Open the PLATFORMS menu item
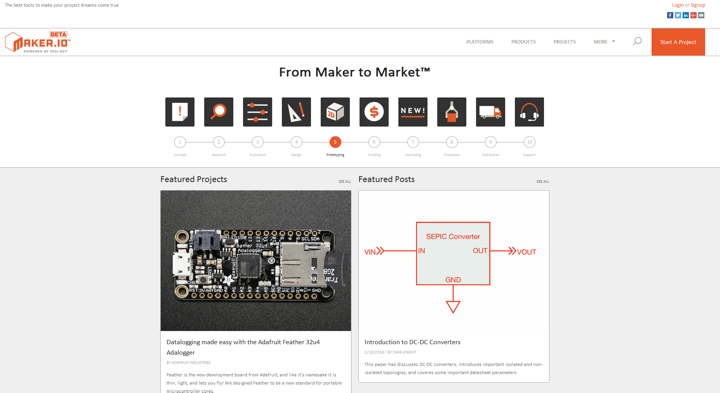The height and width of the screenshot is (393, 720). (x=480, y=42)
